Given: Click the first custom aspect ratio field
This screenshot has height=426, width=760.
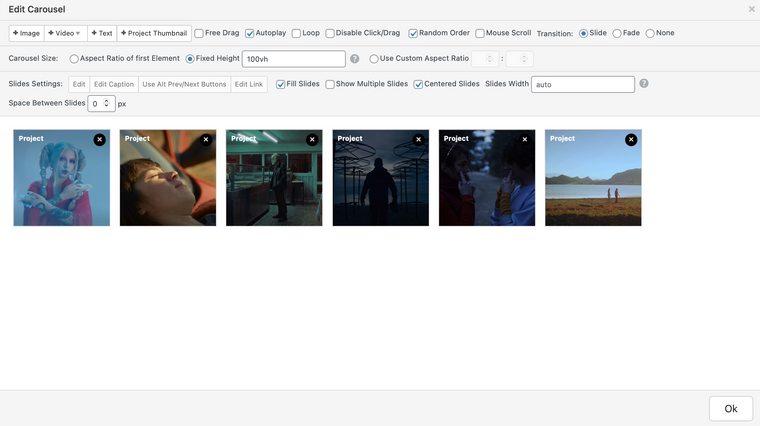Looking at the screenshot, I should click(x=485, y=59).
